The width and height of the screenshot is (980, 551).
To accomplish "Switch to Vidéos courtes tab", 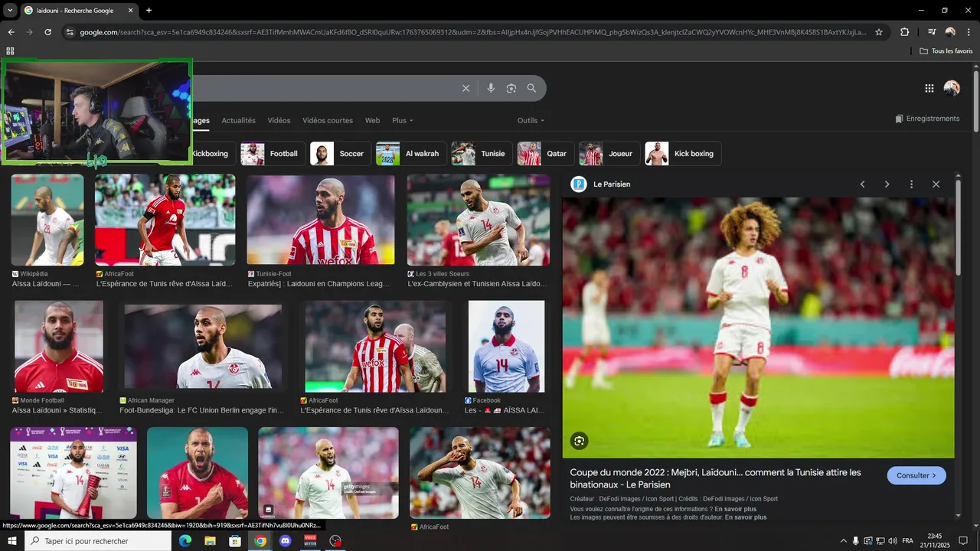I will 328,120.
